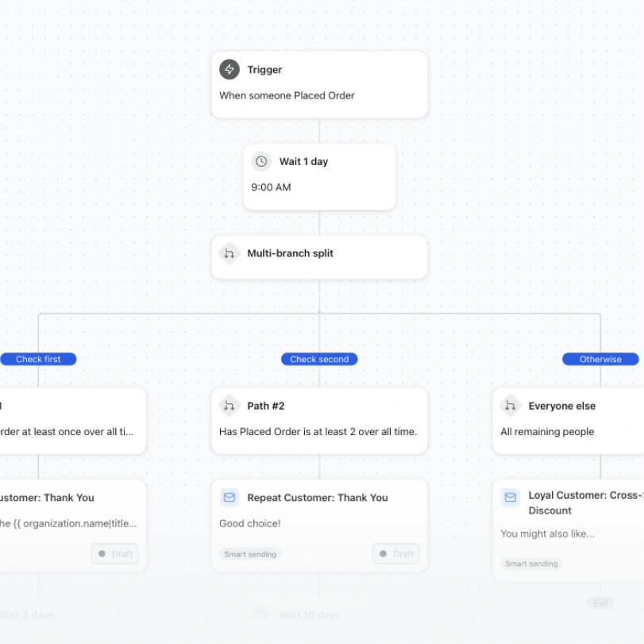Click the Trigger lightning bolt icon
This screenshot has height=644, width=644.
pyautogui.click(x=229, y=69)
